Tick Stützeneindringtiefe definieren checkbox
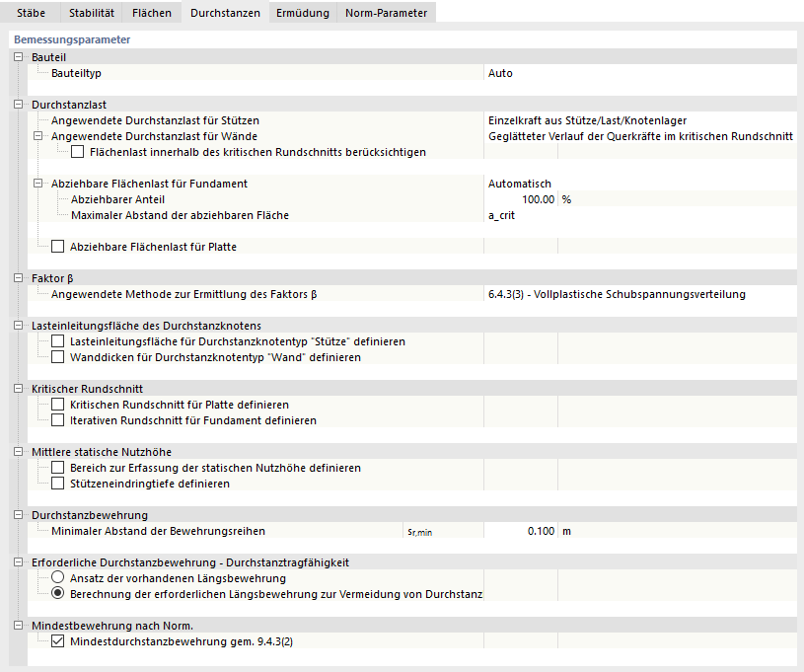Screen dimensions: 804x672 tap(58, 484)
